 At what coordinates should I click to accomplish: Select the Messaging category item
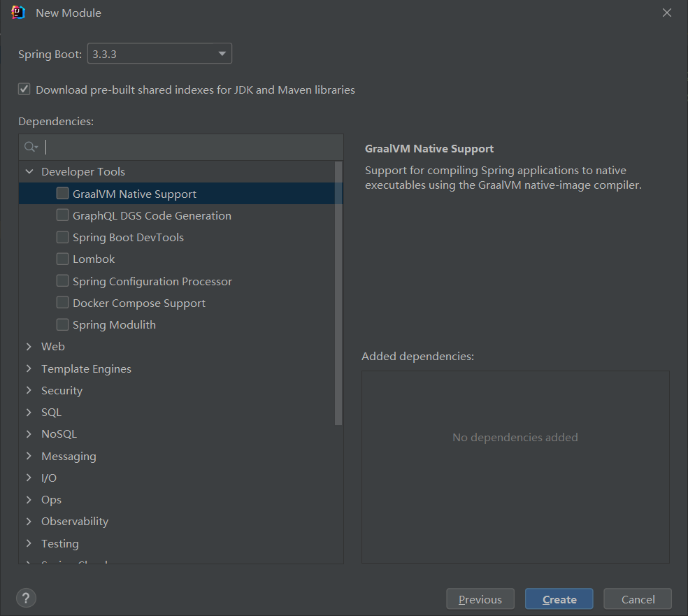click(69, 456)
